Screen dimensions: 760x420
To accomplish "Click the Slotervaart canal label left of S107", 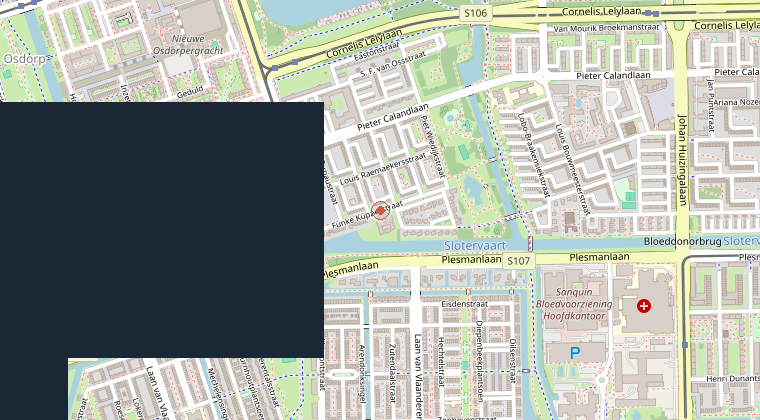I will click(x=475, y=246).
